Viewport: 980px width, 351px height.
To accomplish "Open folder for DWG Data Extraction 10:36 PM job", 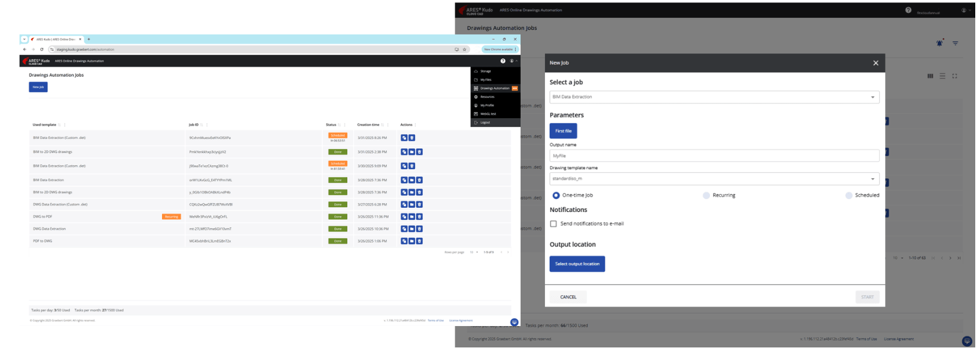I will (x=412, y=229).
